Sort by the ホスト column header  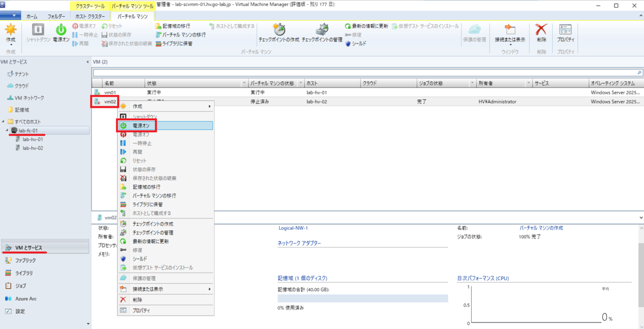tap(332, 84)
